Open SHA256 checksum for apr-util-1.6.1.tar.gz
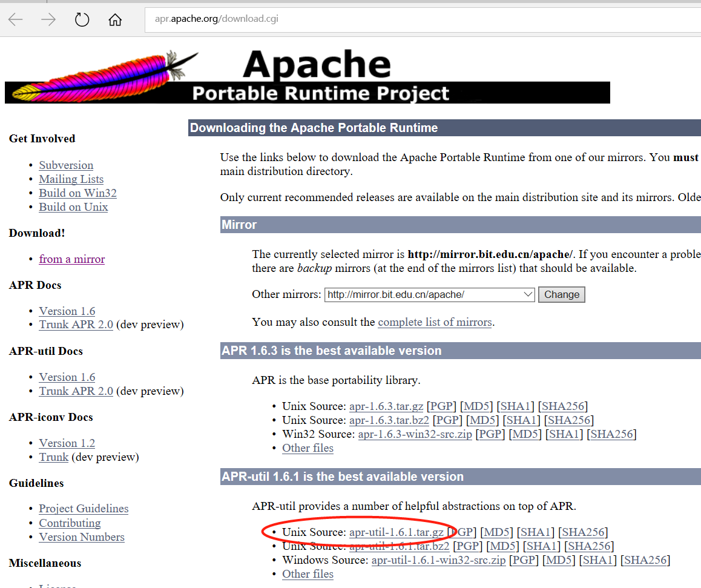 click(x=583, y=532)
